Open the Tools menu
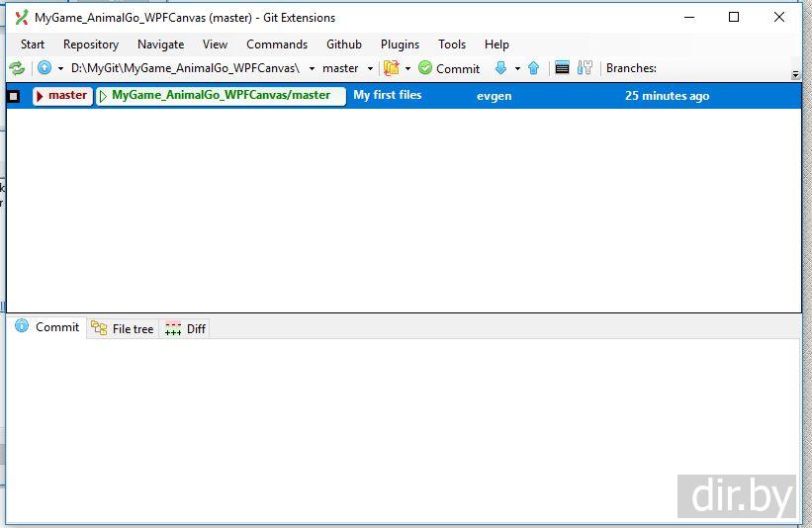812x528 pixels. 452,44
